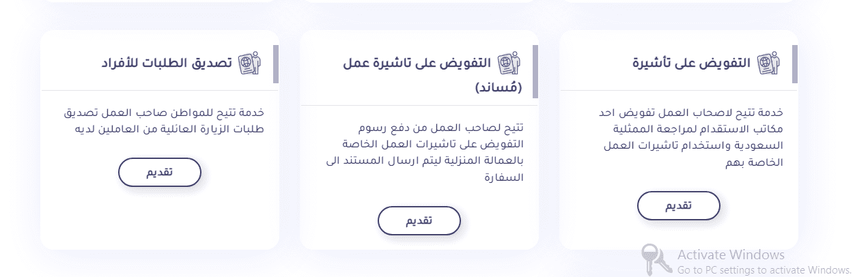The image size is (868, 277).
Task: Click the word السفارة in the middle card description
Action: pyautogui.click(x=503, y=178)
